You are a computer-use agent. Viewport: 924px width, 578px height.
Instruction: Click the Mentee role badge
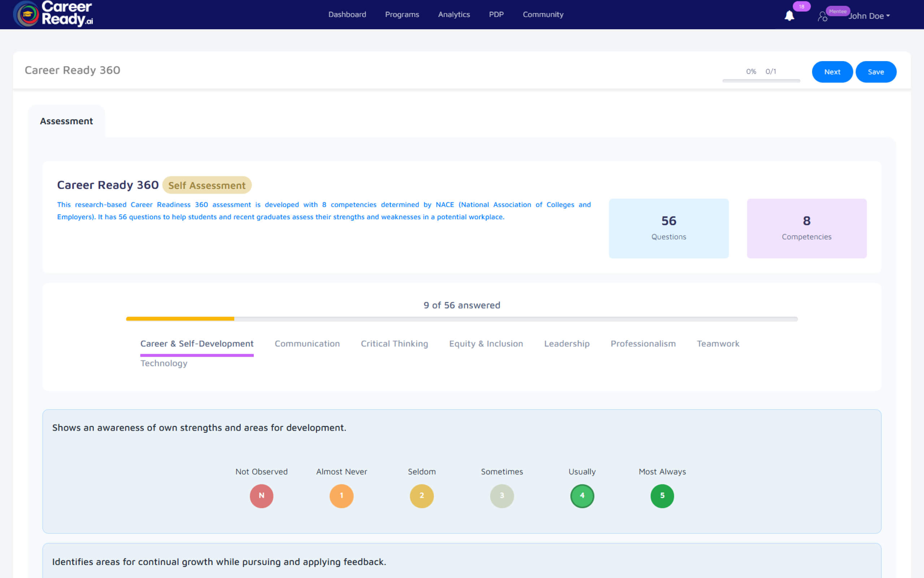point(838,12)
